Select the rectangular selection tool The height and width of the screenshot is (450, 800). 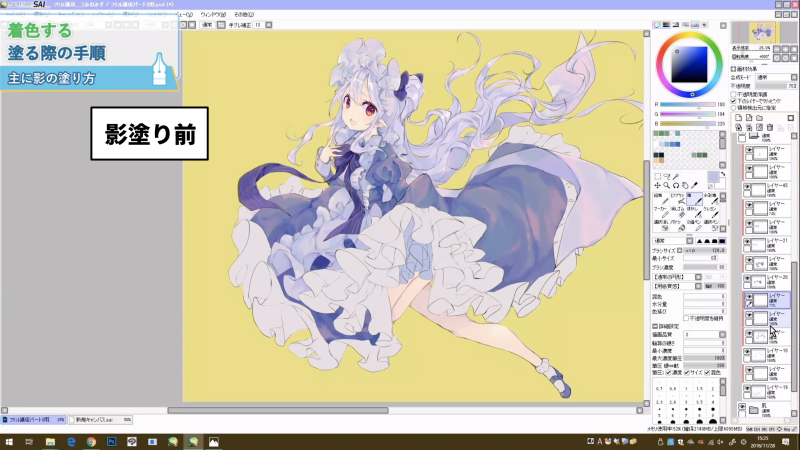click(658, 177)
